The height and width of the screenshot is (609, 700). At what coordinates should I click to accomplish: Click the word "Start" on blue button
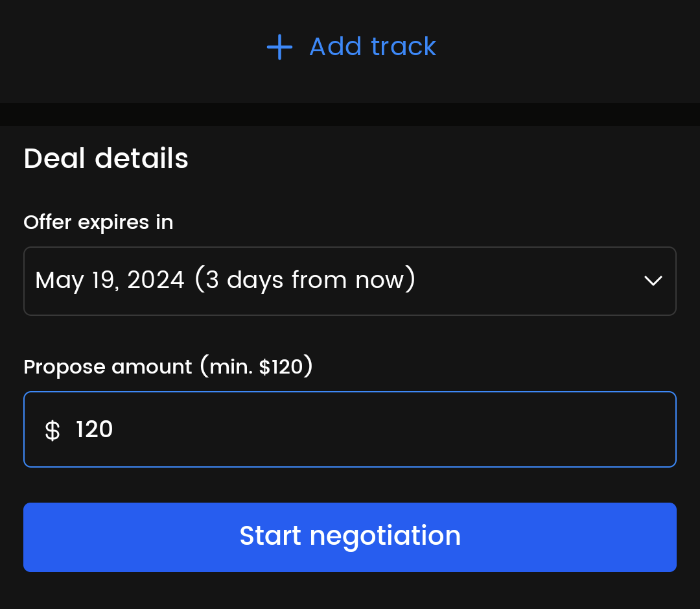pyautogui.click(x=270, y=536)
